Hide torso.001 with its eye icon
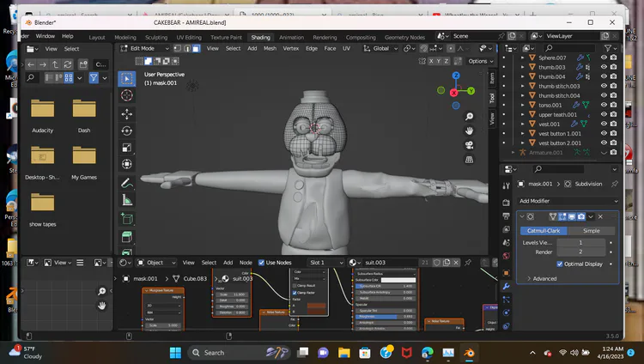 coord(604,105)
